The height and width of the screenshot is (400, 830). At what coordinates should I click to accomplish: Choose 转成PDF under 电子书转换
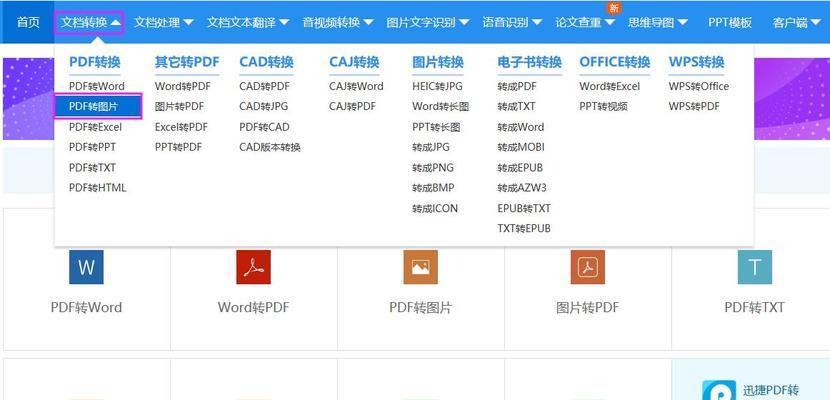click(517, 86)
